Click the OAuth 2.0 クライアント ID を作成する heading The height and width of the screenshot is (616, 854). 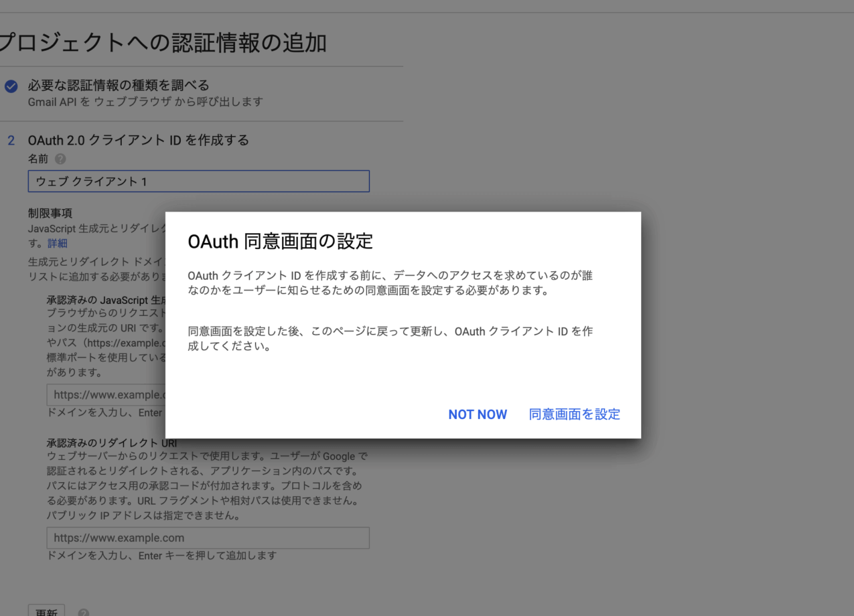(138, 141)
